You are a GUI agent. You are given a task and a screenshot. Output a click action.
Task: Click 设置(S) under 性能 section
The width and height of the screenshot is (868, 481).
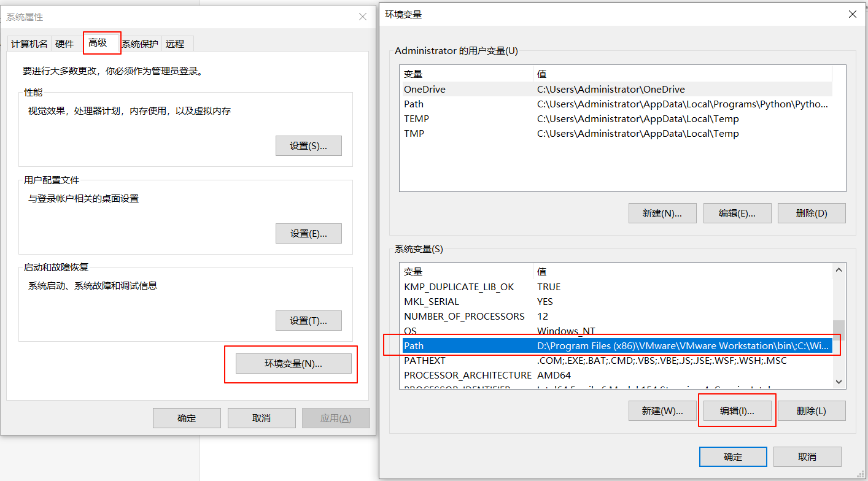point(308,145)
